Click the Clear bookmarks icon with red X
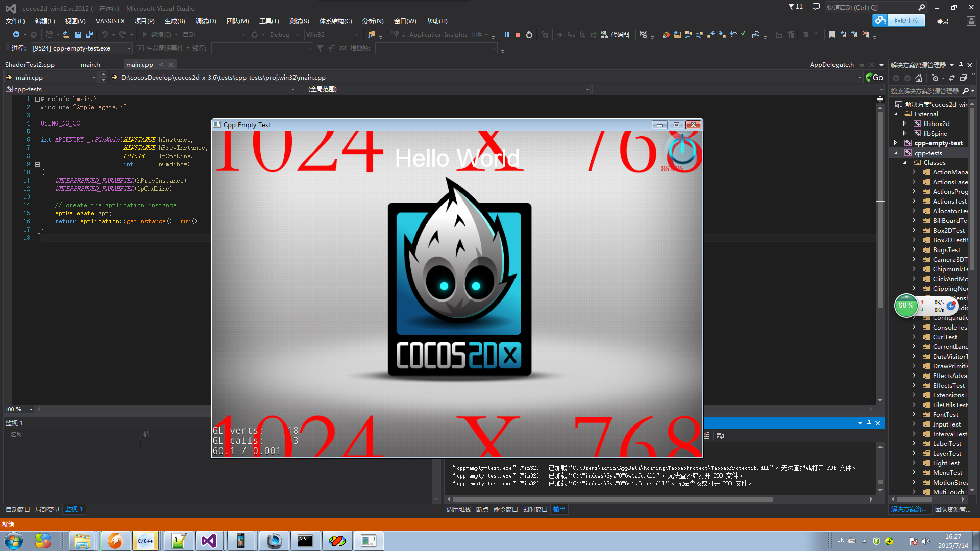This screenshot has height=551, width=980. click(866, 35)
